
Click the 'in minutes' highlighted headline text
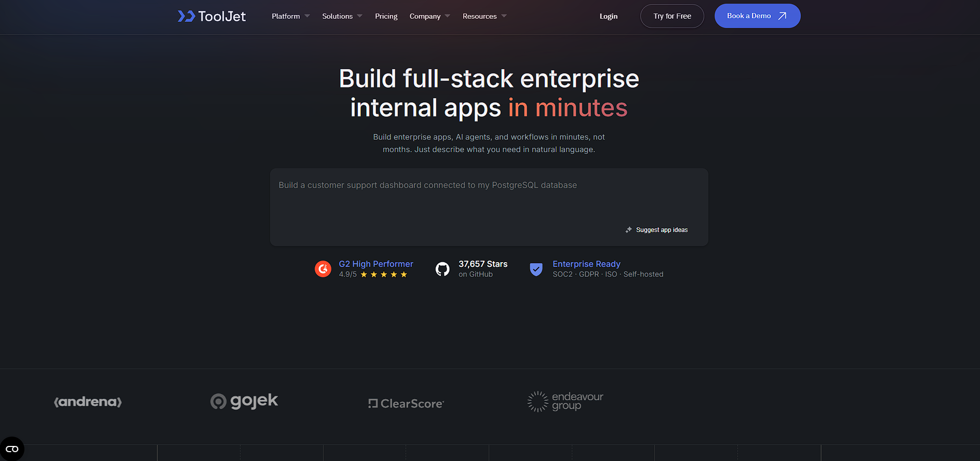568,108
